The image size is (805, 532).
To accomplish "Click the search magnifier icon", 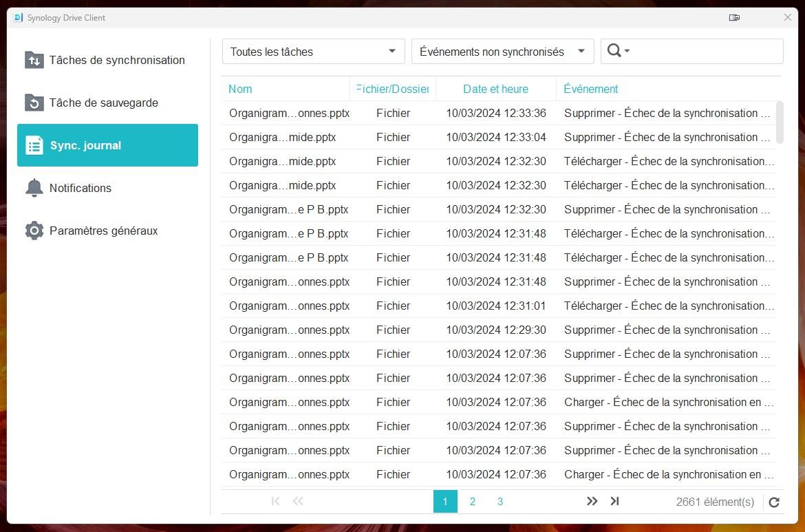I will pyautogui.click(x=614, y=51).
